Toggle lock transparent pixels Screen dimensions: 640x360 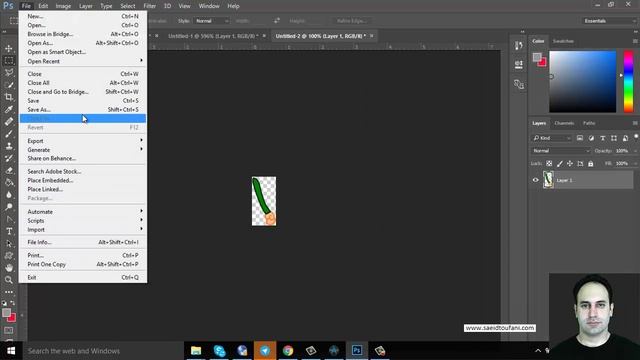pos(549,164)
